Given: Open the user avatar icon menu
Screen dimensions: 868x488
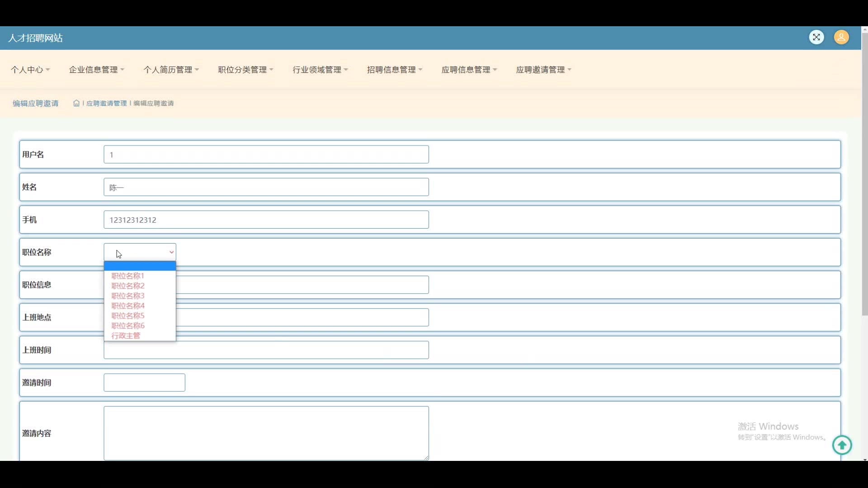Looking at the screenshot, I should click(841, 38).
